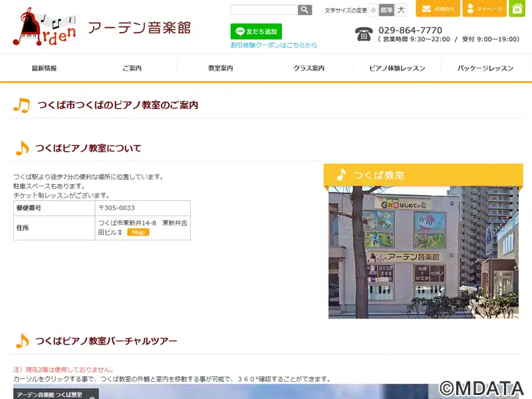This screenshot has height=399, width=532.
Task: Click the Arden piano logo
Action: click(45, 27)
